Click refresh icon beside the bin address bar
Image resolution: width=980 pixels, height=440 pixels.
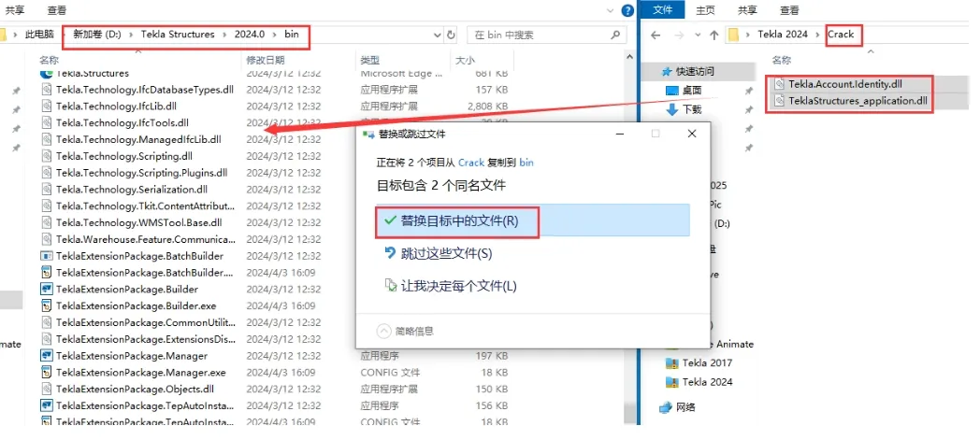click(x=452, y=35)
